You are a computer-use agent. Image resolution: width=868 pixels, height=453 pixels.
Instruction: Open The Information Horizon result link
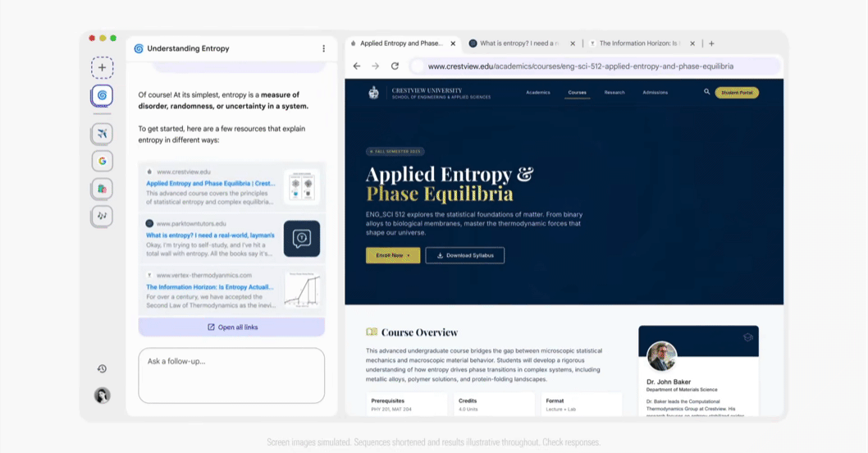[210, 287]
